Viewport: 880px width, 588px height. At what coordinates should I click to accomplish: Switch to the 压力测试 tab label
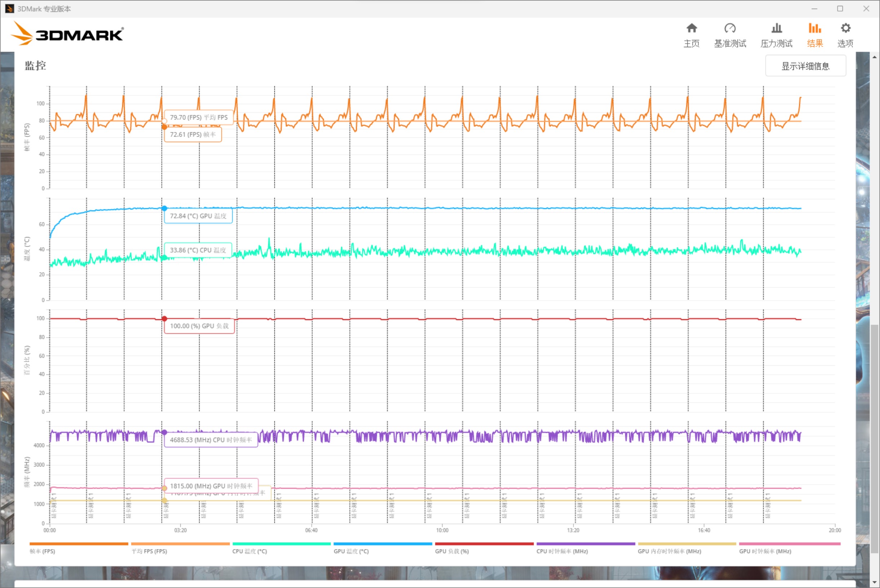coord(776,44)
